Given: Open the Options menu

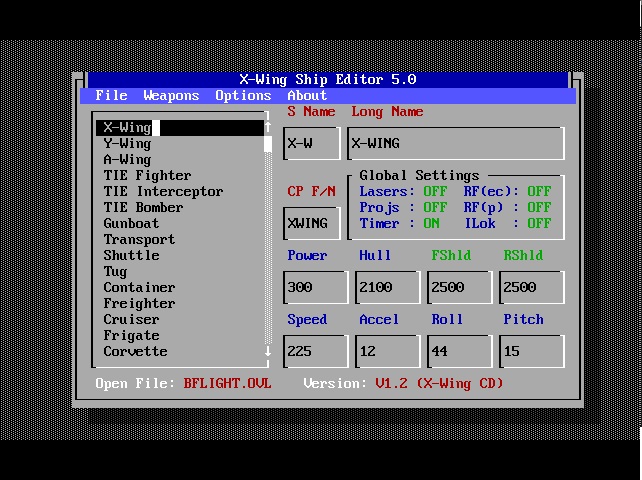Looking at the screenshot, I should point(243,95).
